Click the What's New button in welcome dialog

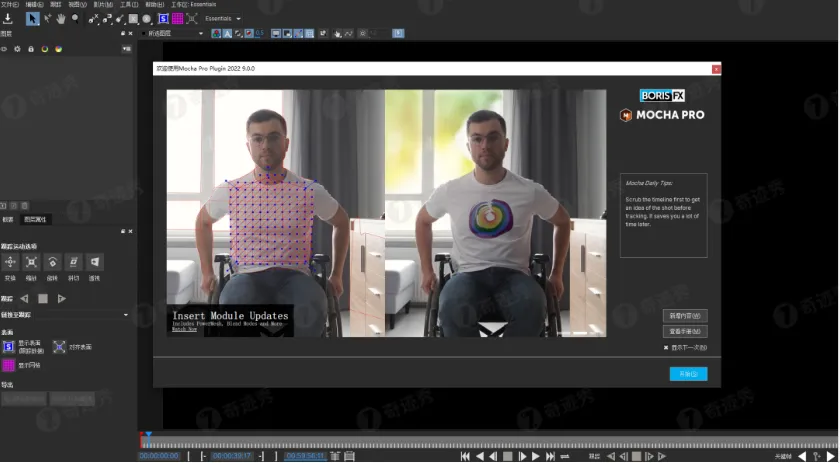coord(685,316)
